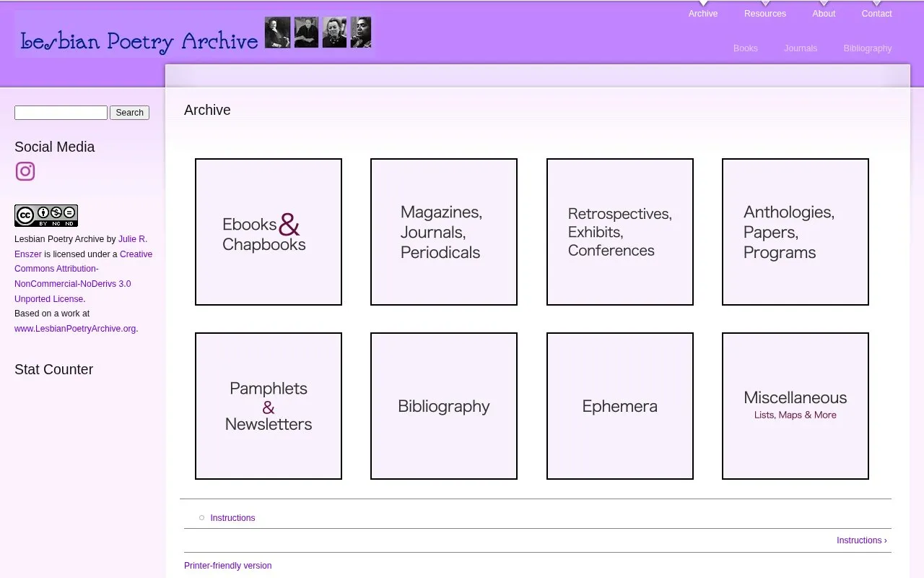The height and width of the screenshot is (578, 924).
Task: Open the Instagram social media icon
Action: click(x=25, y=171)
